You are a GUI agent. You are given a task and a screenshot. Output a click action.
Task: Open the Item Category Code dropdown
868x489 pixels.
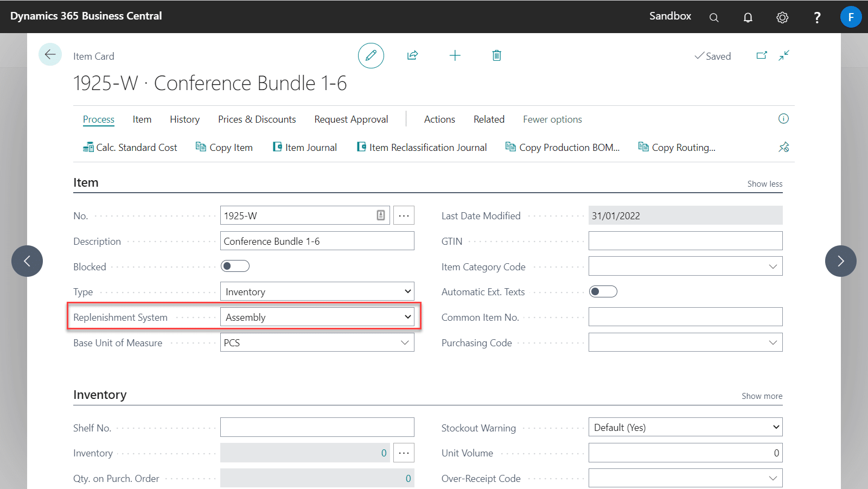[x=773, y=266]
